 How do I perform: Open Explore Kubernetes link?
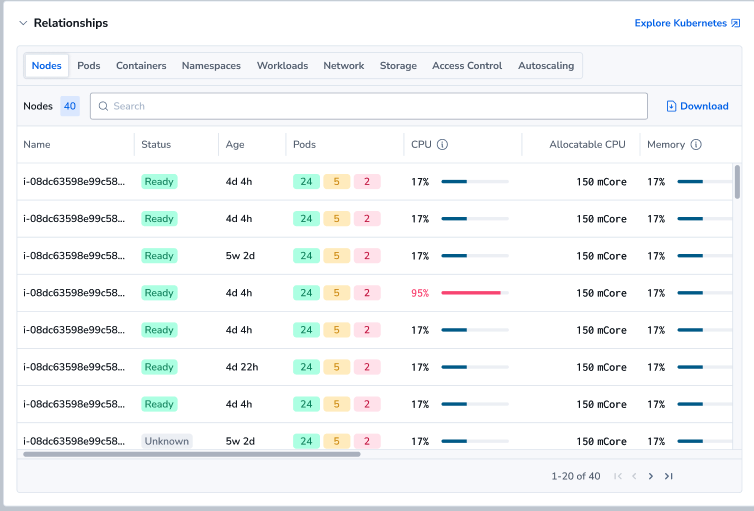point(680,23)
